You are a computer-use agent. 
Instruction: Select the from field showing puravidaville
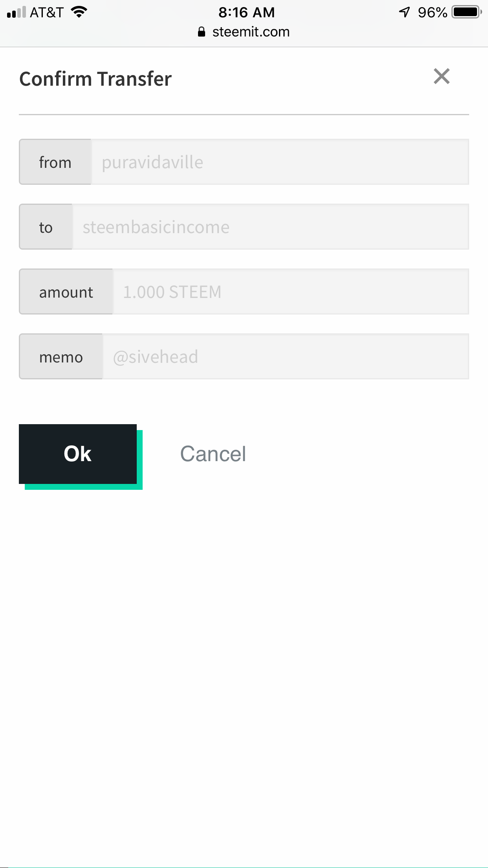coord(280,162)
